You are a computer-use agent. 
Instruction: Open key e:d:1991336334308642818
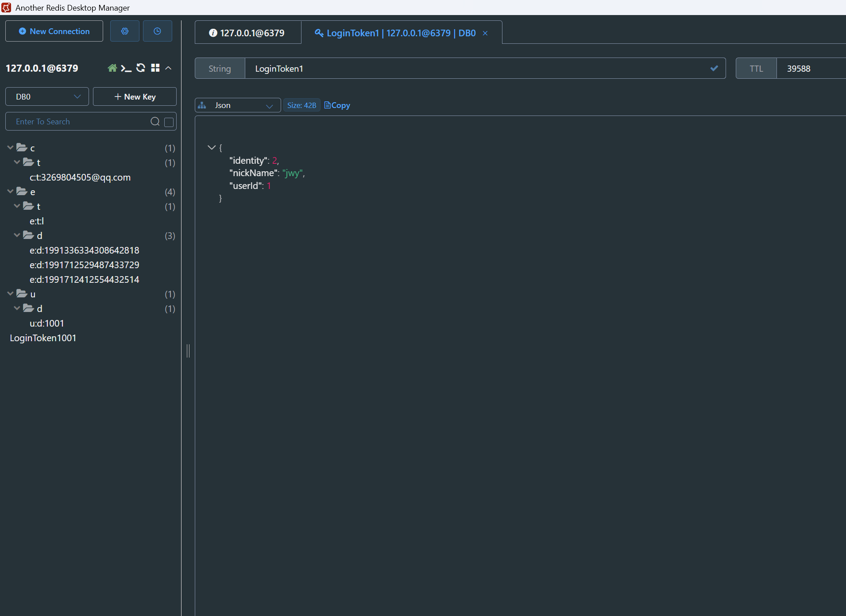(x=84, y=250)
